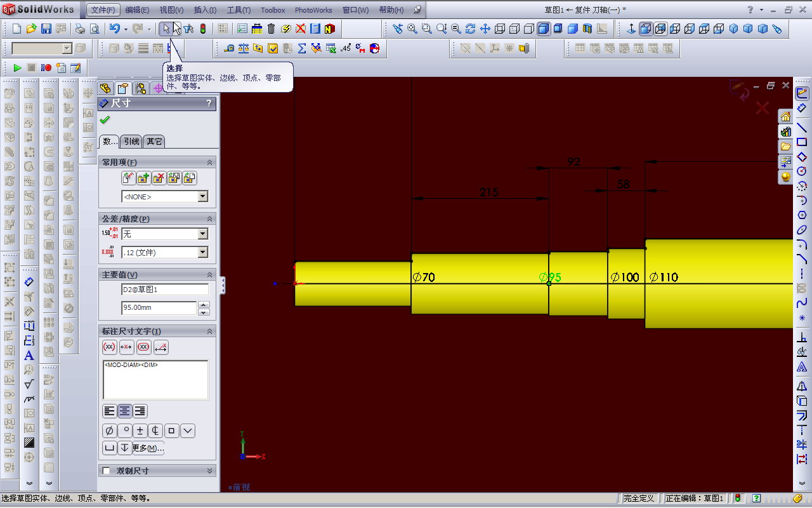This screenshot has height=508, width=812.
Task: Click the Zoom to Area icon
Action: (x=427, y=29)
